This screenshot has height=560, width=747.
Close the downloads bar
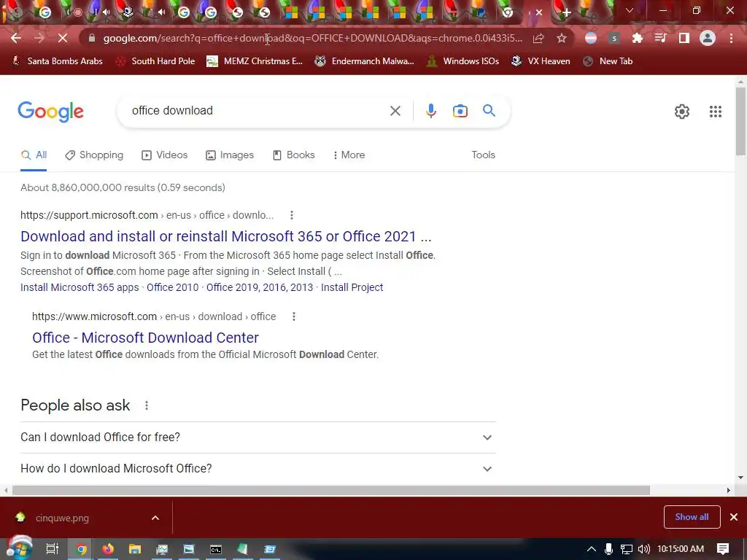tap(734, 517)
